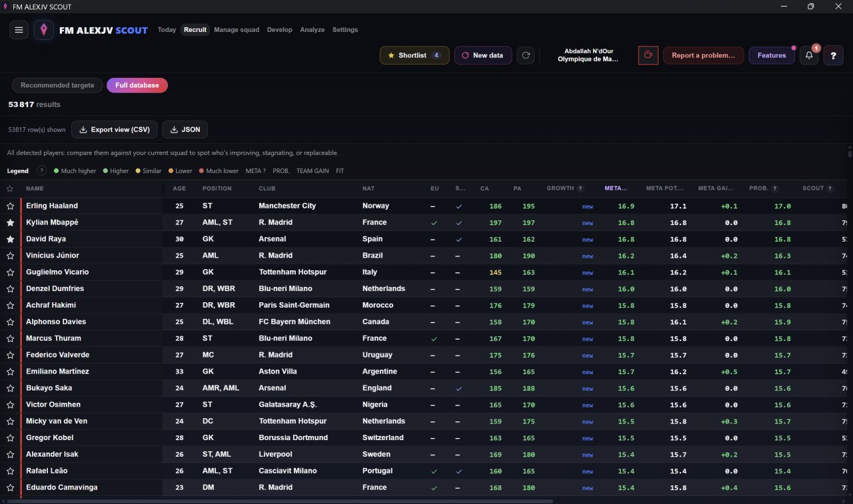Unstar David Raya from shortlist
Viewport: 853px width, 504px height.
(10, 239)
